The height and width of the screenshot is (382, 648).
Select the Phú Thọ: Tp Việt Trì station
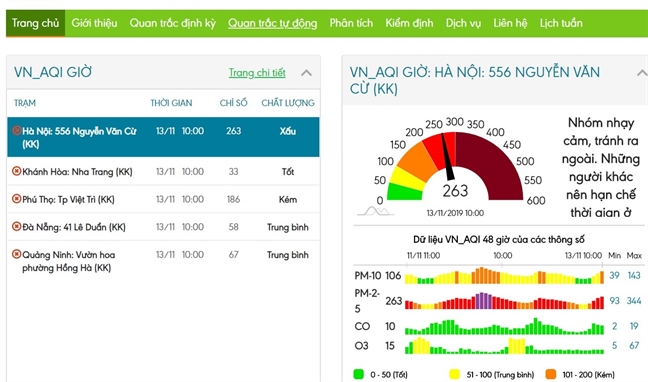tap(163, 199)
